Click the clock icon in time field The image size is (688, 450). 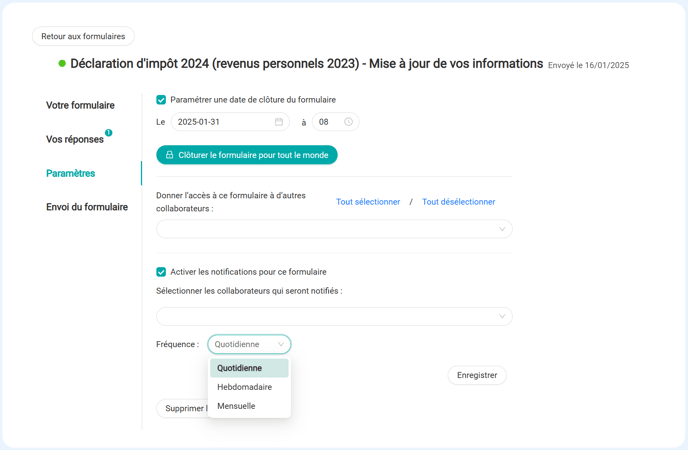(x=348, y=122)
